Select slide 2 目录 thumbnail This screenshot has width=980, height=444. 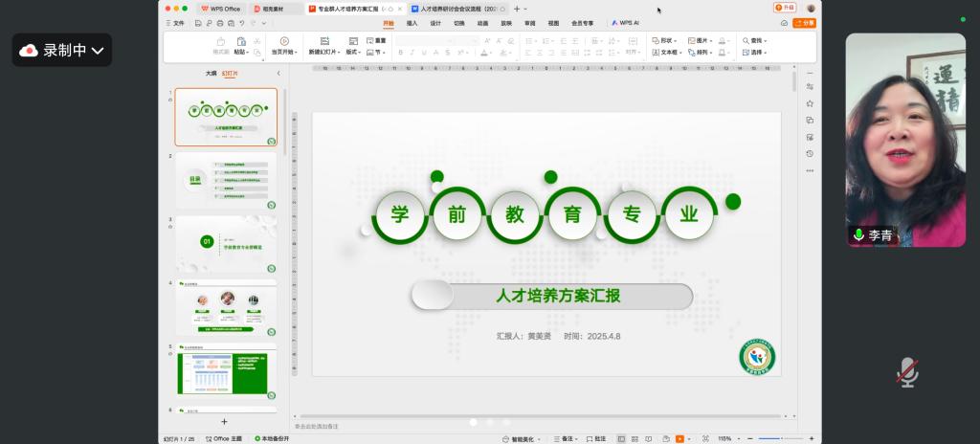point(226,179)
